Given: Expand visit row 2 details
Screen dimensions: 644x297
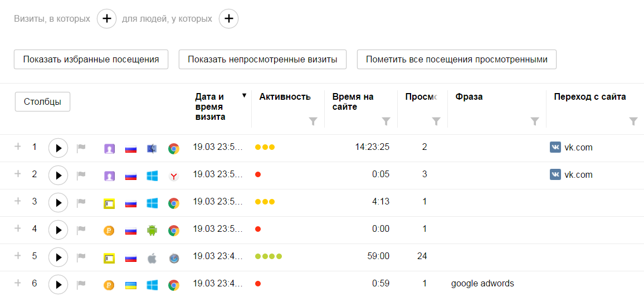Looking at the screenshot, I should point(17,174).
